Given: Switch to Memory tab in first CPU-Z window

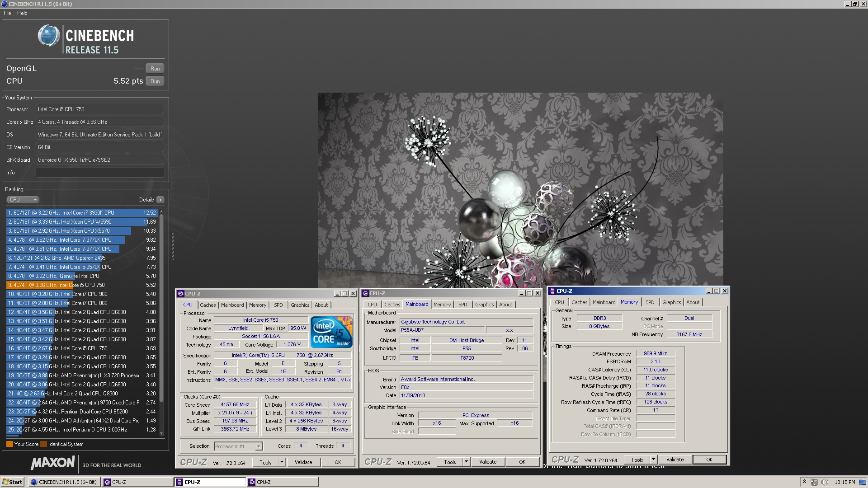Looking at the screenshot, I should pyautogui.click(x=258, y=305).
